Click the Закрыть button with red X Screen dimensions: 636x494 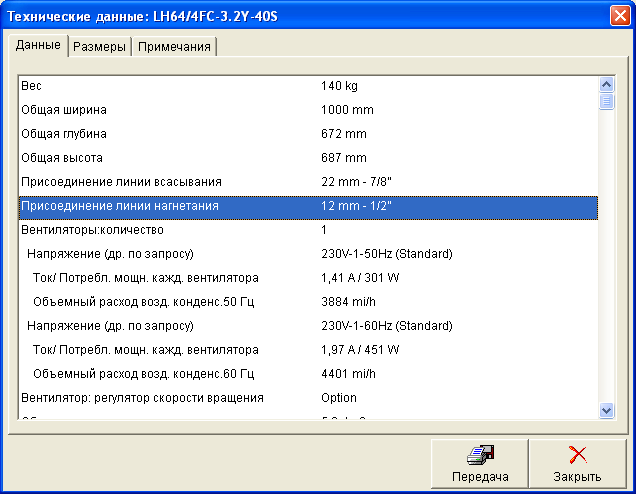(578, 464)
